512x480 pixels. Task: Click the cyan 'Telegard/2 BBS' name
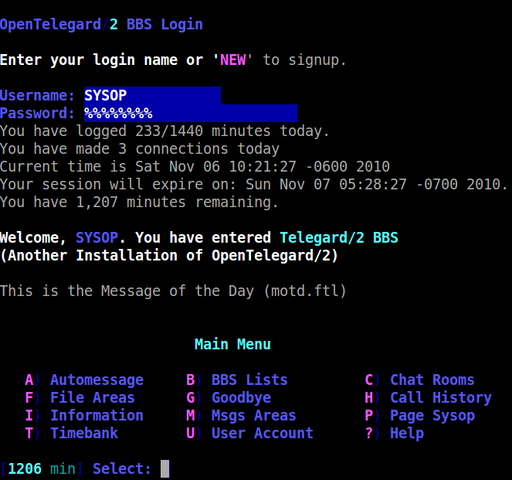(x=339, y=238)
